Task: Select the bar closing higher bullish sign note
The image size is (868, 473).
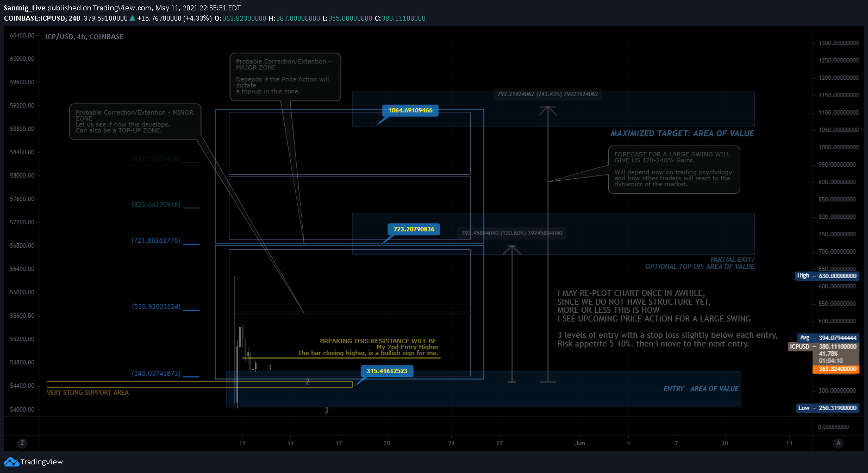Action: point(368,353)
